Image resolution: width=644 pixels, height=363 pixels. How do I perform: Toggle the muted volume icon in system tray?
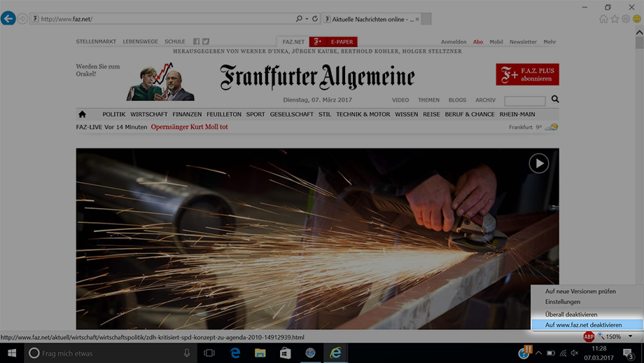click(575, 353)
